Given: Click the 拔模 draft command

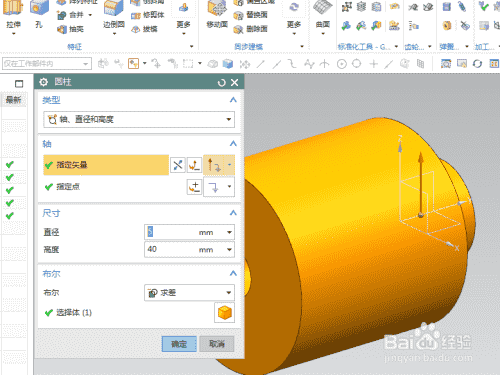Looking at the screenshot, I should pos(144,29).
